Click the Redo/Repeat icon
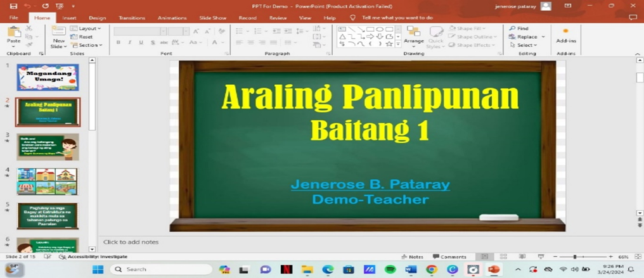 (46, 6)
